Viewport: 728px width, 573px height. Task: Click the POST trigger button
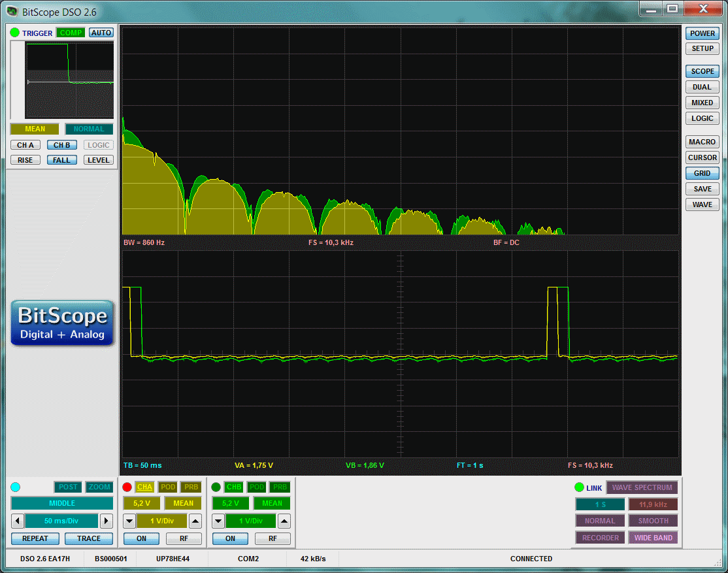(68, 487)
